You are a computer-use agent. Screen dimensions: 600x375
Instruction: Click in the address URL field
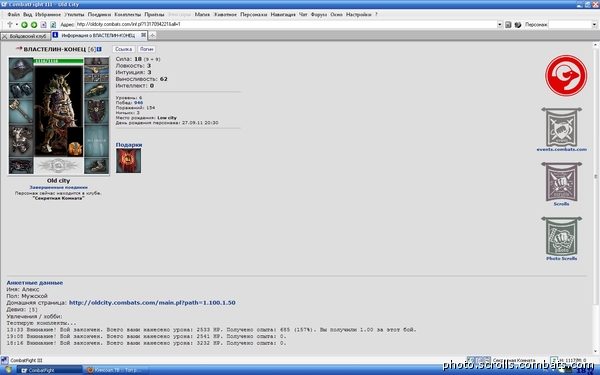(x=286, y=24)
